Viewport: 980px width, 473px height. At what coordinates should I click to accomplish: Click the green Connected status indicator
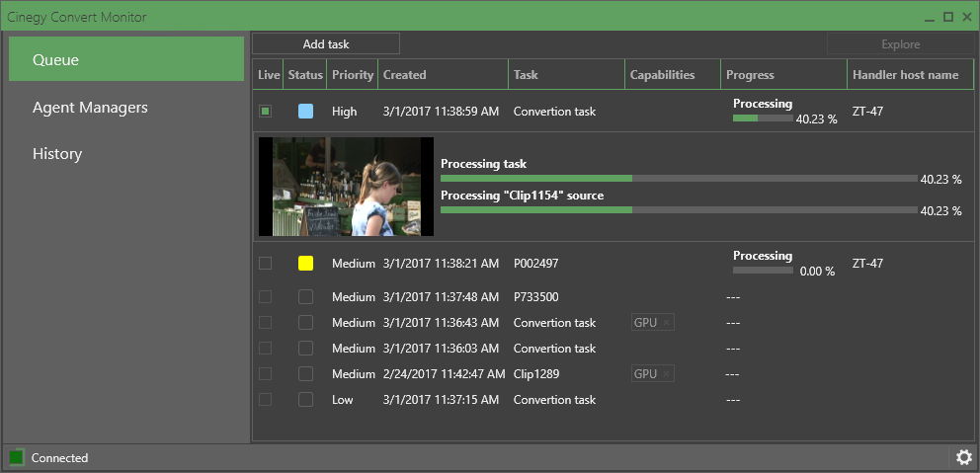point(16,457)
